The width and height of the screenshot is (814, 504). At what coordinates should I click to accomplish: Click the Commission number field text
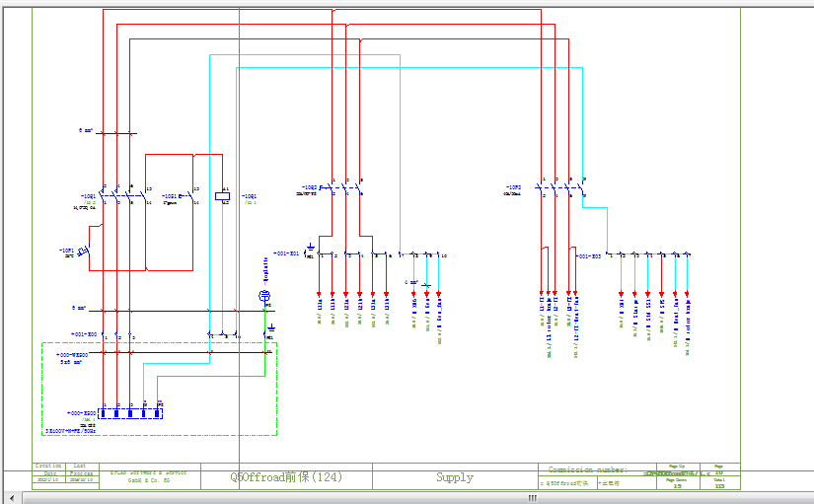(588, 469)
